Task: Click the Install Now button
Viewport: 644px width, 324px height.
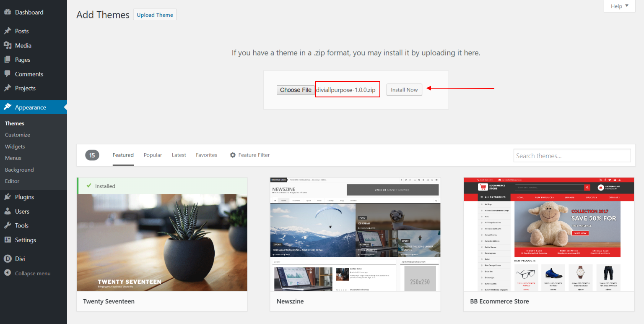Action: [x=404, y=90]
